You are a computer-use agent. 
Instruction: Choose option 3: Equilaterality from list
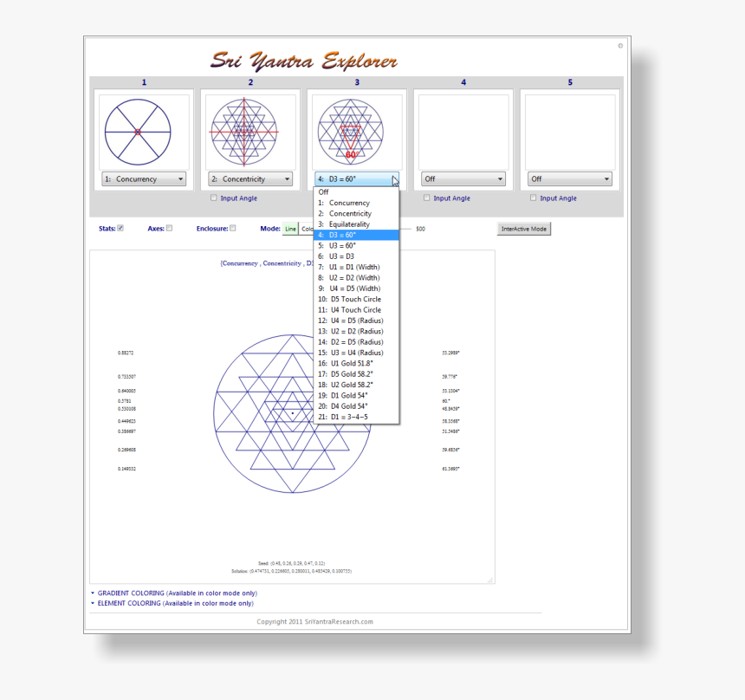click(356, 224)
